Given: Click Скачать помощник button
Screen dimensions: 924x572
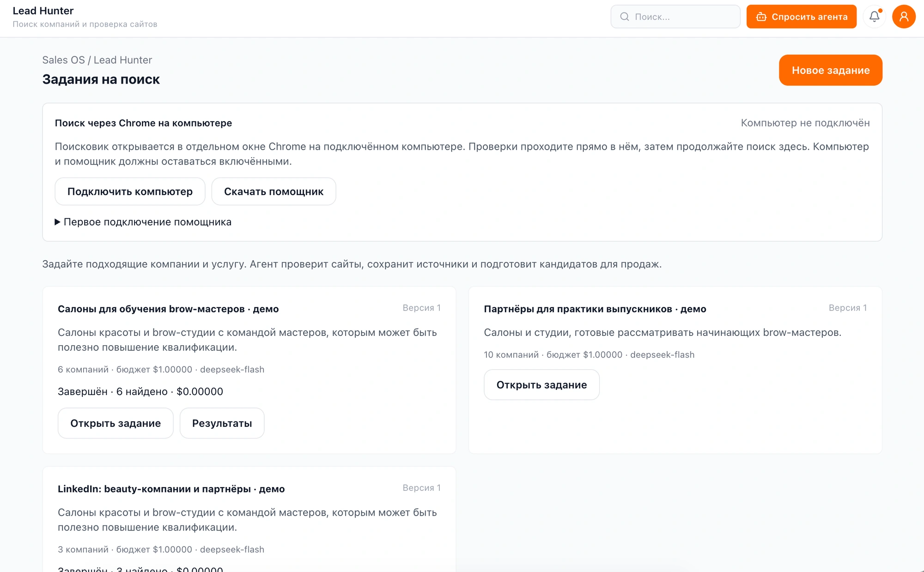Looking at the screenshot, I should pos(274,191).
